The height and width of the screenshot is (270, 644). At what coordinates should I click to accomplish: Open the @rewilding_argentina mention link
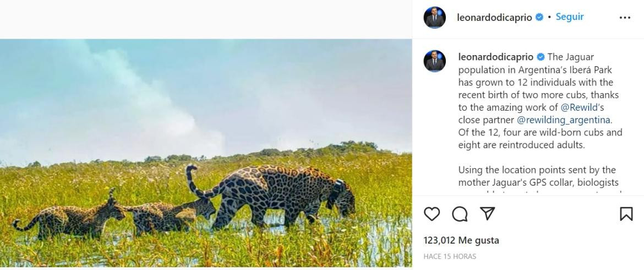tap(564, 120)
